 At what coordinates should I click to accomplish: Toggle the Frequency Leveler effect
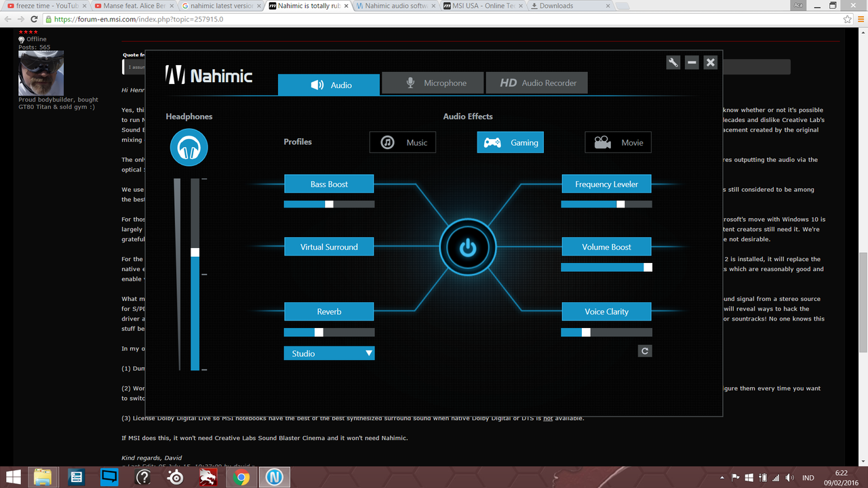[x=606, y=184]
